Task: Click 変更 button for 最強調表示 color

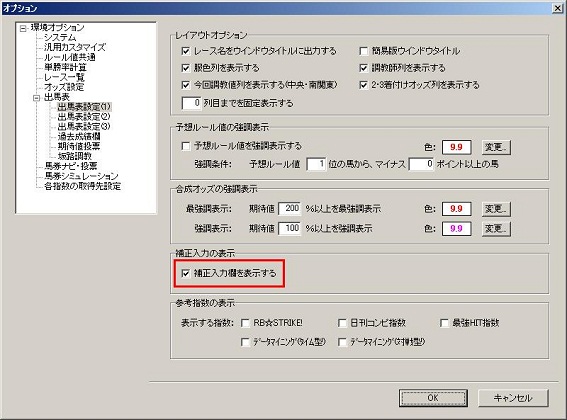Action: coord(496,209)
